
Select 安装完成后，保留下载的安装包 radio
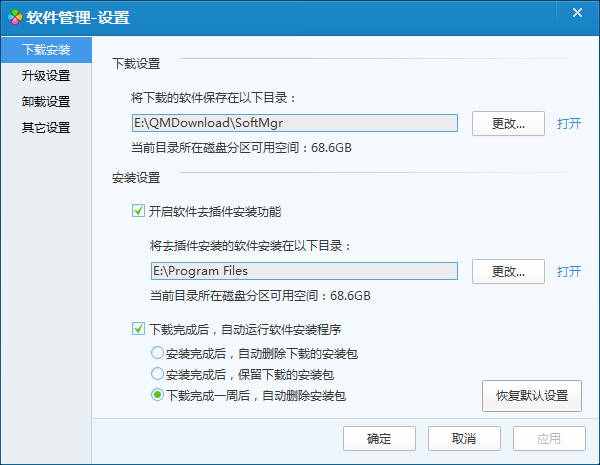click(157, 374)
